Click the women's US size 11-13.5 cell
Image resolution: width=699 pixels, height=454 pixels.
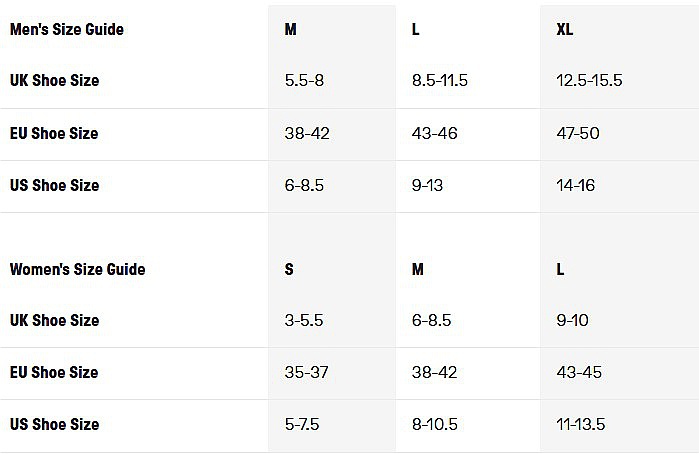point(581,424)
